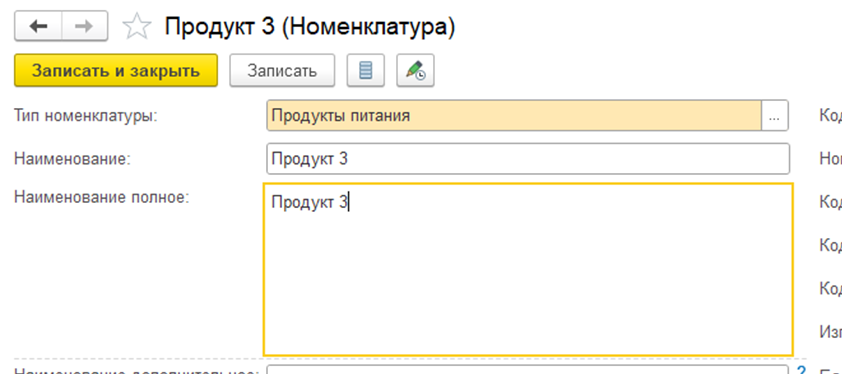The width and height of the screenshot is (842, 374).
Task: Open the change history pencil-clock icon
Action: tap(415, 70)
